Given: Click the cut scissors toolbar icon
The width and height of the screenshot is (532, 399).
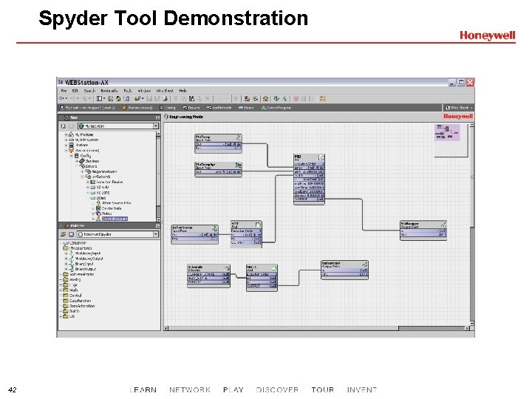Looking at the screenshot, I should click(x=176, y=99).
